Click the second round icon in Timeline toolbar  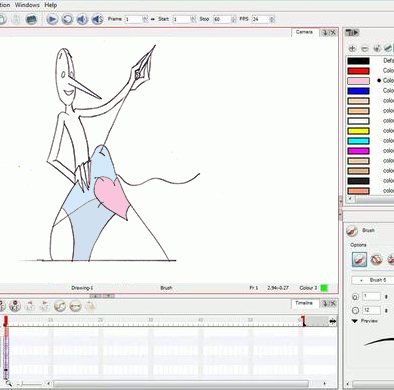15,305
